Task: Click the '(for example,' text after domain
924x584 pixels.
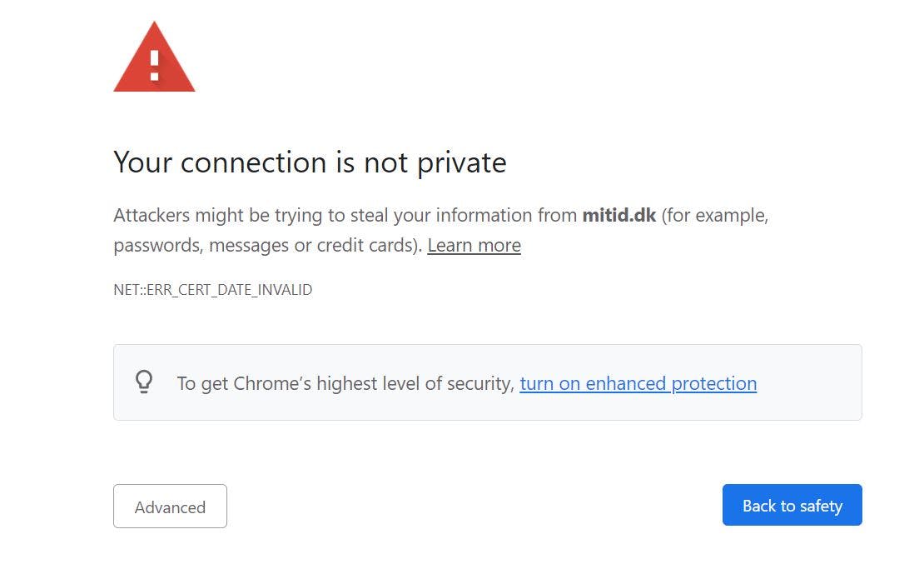Action: pos(715,215)
